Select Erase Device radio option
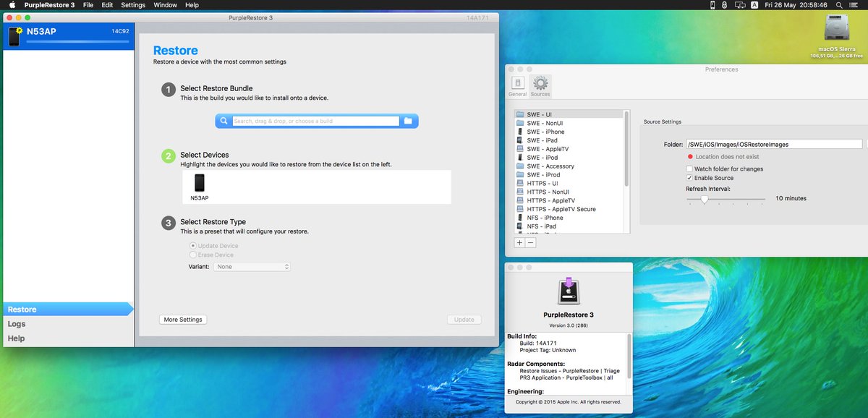Image resolution: width=868 pixels, height=418 pixels. [x=192, y=255]
